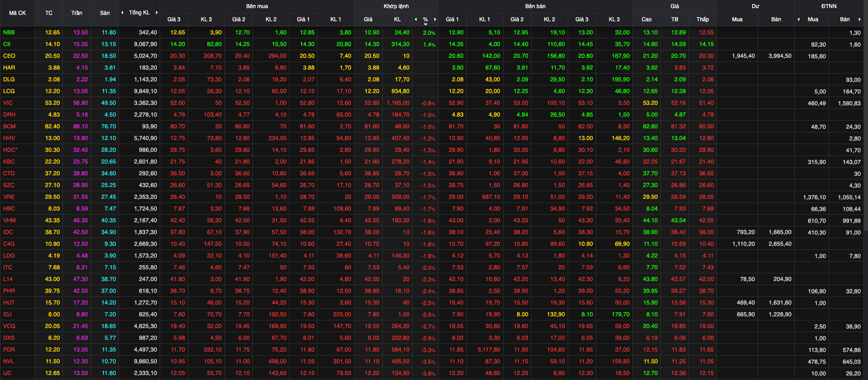This screenshot has height=380, width=868.
Task: Open the C4G stock symbol
Action: 9,244
